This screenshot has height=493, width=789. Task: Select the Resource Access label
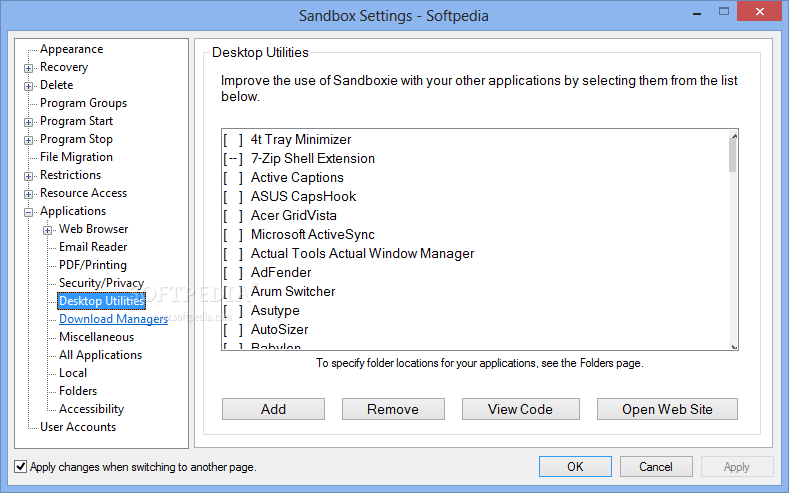[x=84, y=193]
